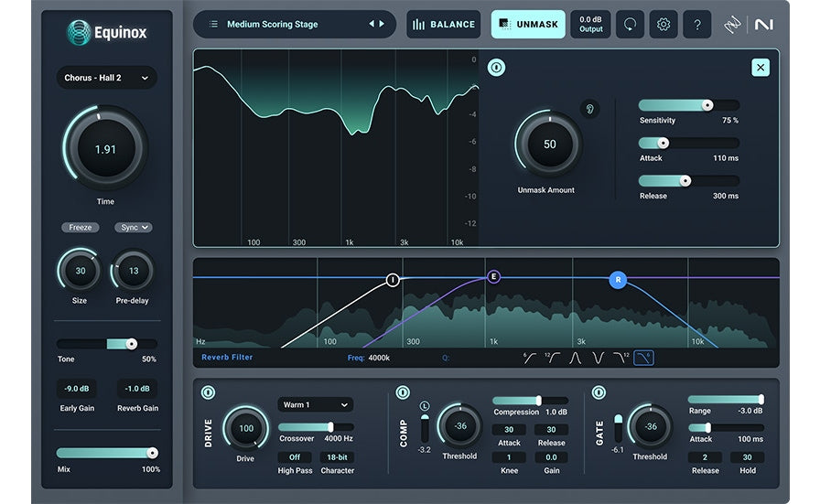Click the Reverb Gain -1.0 dB field
Image resolution: width=820 pixels, height=504 pixels.
(x=137, y=389)
